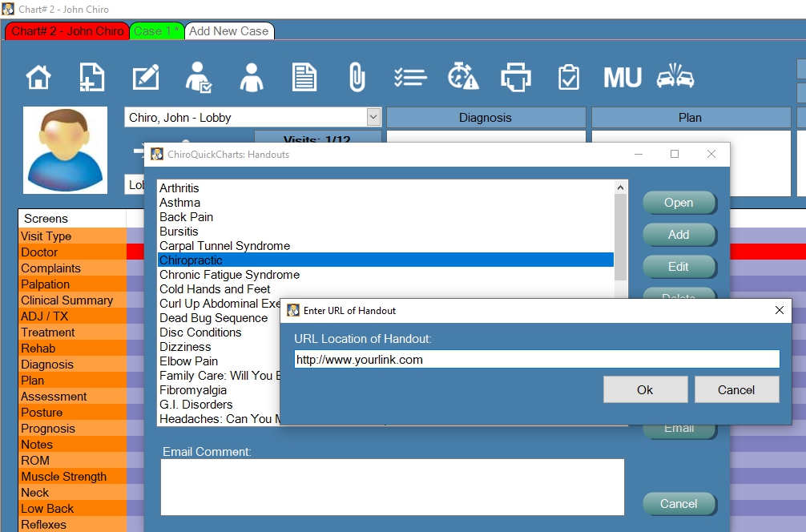Viewport: 806px width, 532px height.
Task: Click the Email Comment text box
Action: 392,486
